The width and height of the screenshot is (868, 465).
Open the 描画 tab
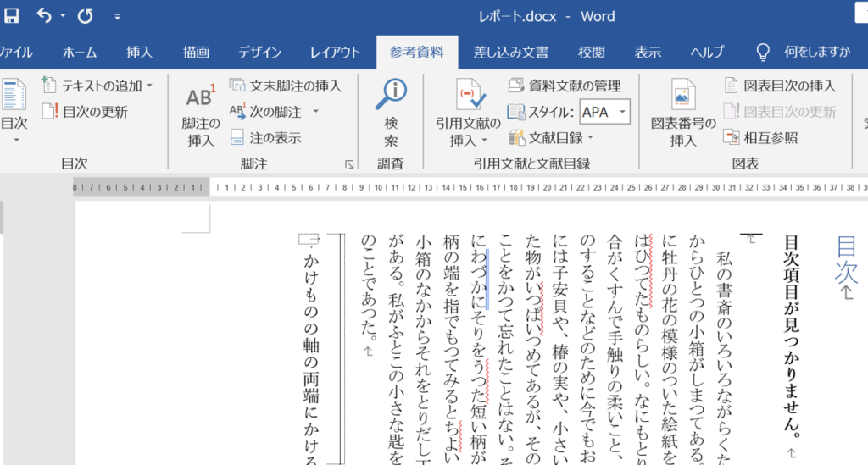[x=196, y=53]
